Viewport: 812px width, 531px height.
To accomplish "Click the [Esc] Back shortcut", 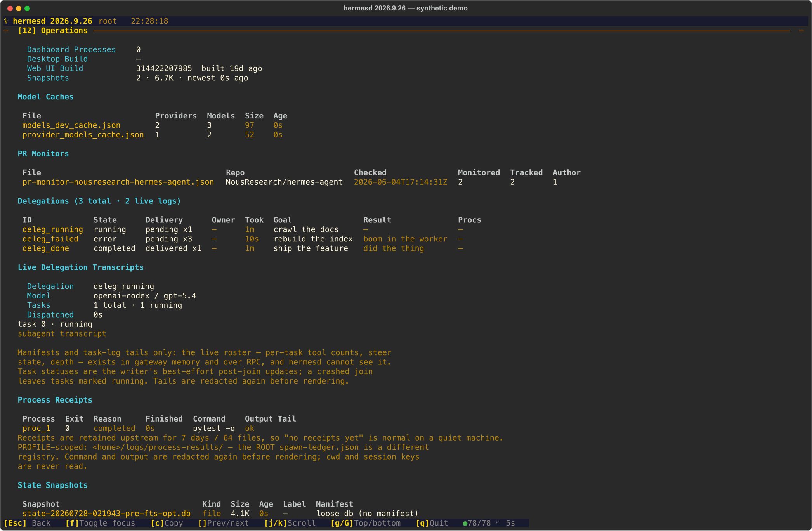I will pyautogui.click(x=27, y=523).
